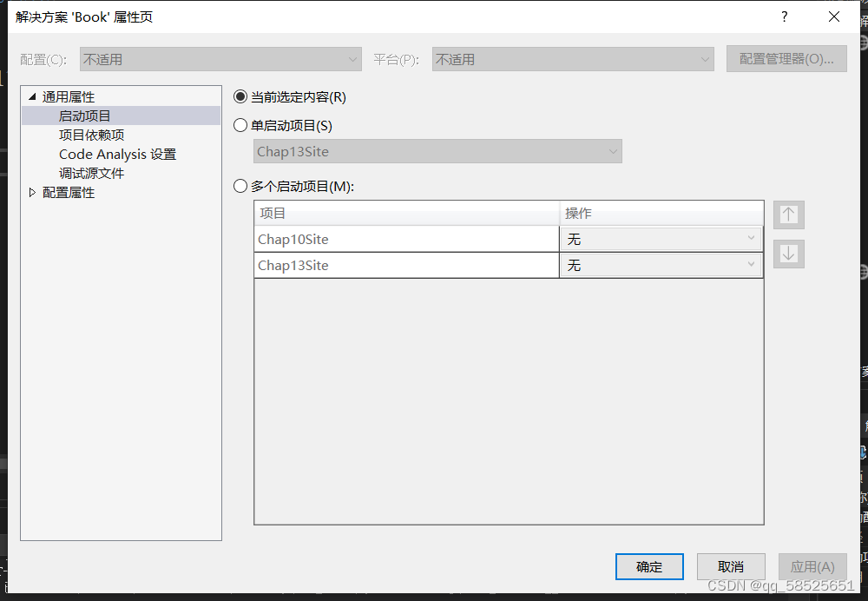The width and height of the screenshot is (868, 601).
Task: Click the 配置属性 tree label
Action: click(x=69, y=192)
